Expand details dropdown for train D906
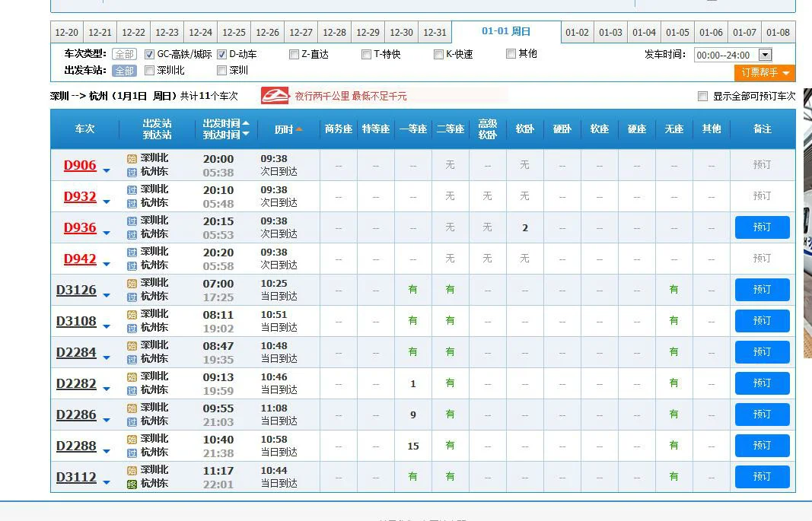The image size is (812, 521). tap(105, 169)
